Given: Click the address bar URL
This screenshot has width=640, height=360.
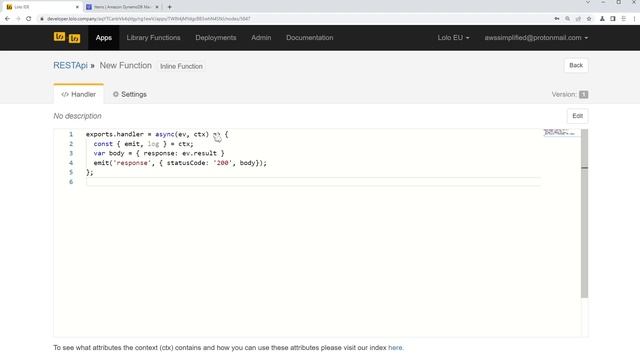Looking at the screenshot, I should [149, 19].
